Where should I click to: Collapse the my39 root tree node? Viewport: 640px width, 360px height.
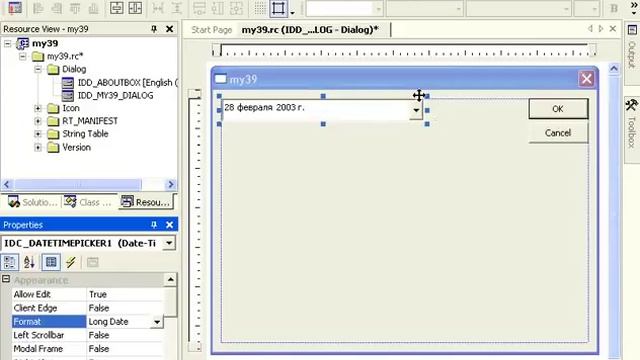click(8, 43)
